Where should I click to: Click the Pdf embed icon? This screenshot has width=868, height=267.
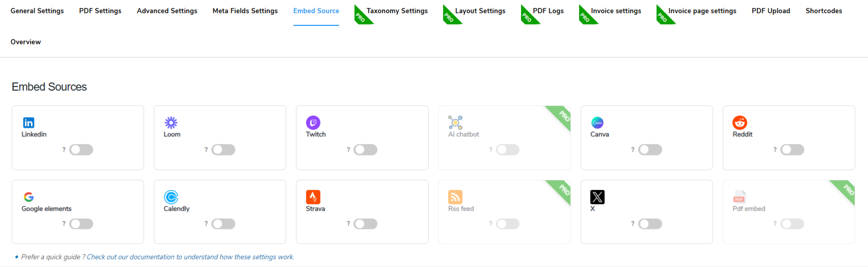(x=740, y=197)
